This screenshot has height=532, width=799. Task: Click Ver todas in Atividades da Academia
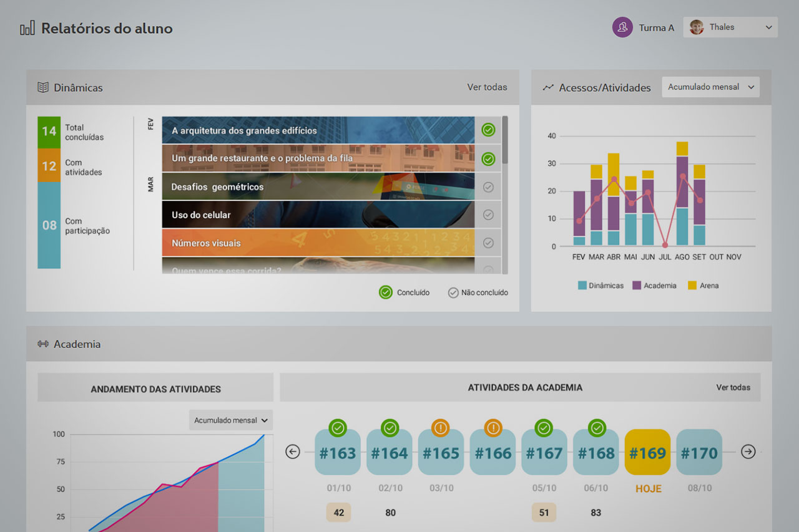733,387
